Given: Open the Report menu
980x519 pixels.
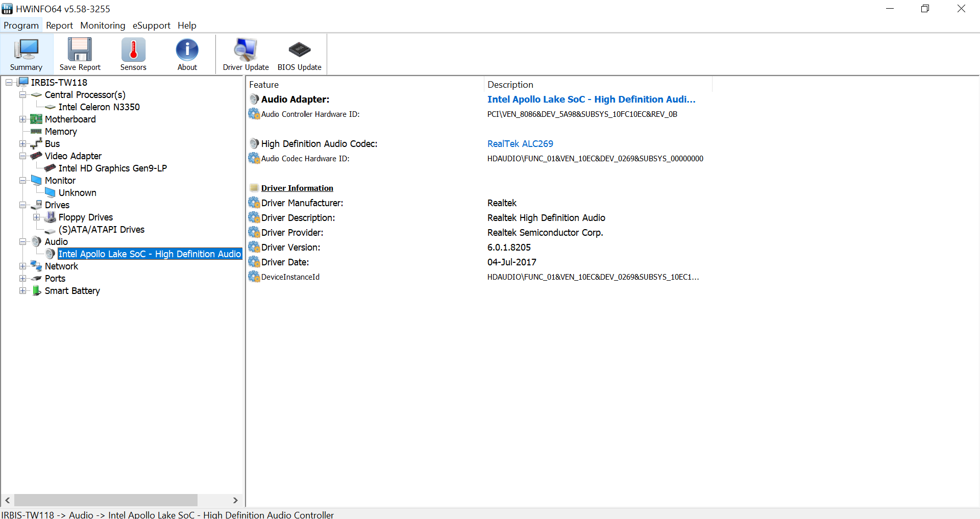Looking at the screenshot, I should click(59, 26).
